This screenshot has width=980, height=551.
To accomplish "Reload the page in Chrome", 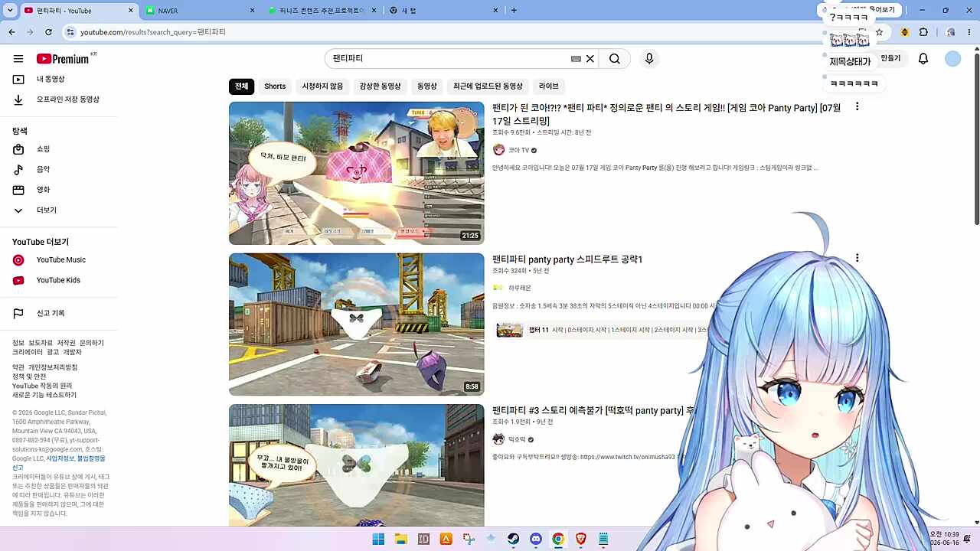I will tap(48, 32).
